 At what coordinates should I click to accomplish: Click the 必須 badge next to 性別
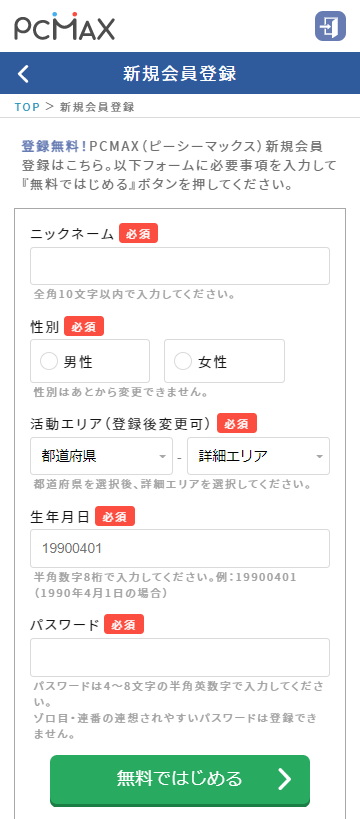(84, 327)
